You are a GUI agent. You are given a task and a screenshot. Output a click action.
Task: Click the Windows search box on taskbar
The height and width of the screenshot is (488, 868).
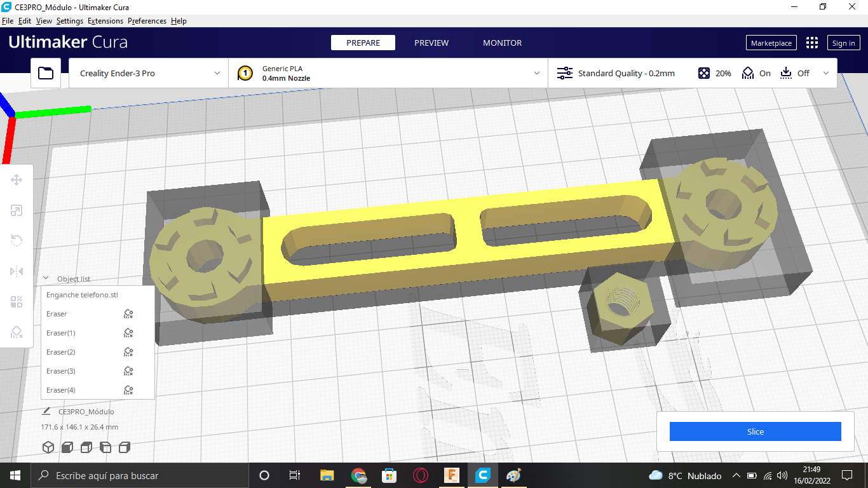tap(140, 475)
